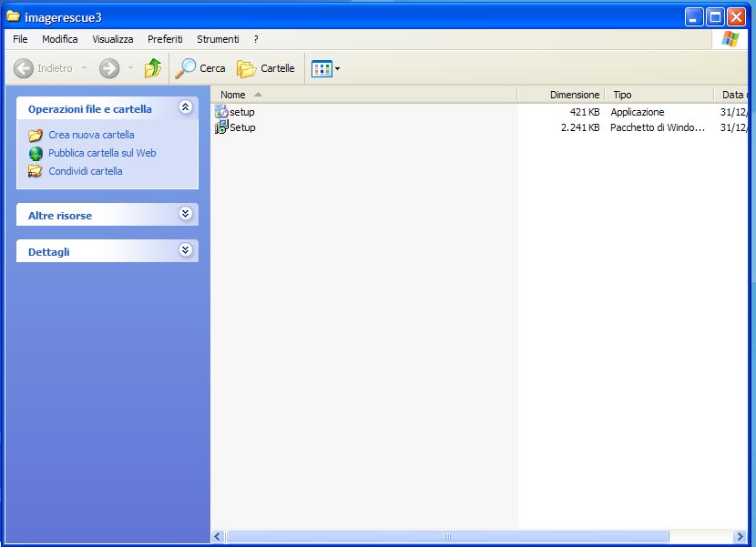This screenshot has height=547, width=756.
Task: Expand the Altre risorse panel
Action: (186, 214)
